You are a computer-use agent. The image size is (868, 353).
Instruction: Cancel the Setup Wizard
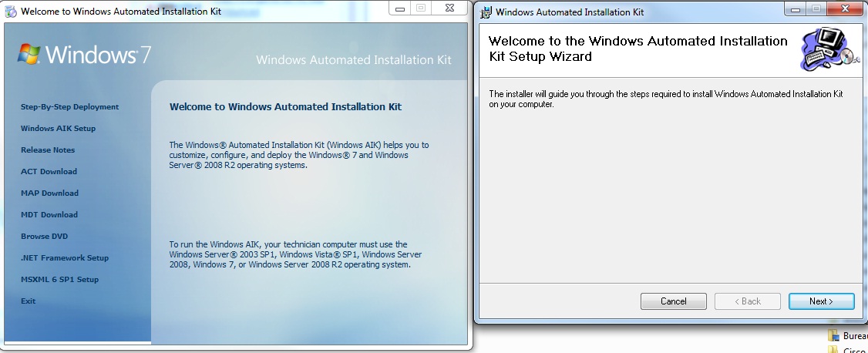673,301
